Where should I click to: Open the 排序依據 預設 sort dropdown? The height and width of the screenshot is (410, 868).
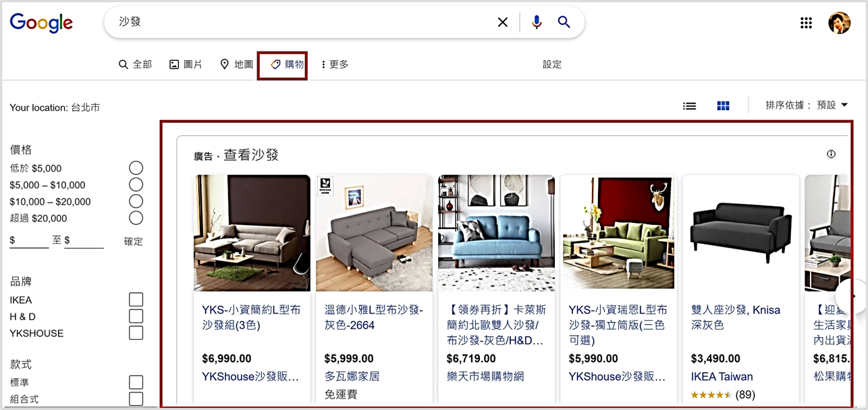point(807,105)
